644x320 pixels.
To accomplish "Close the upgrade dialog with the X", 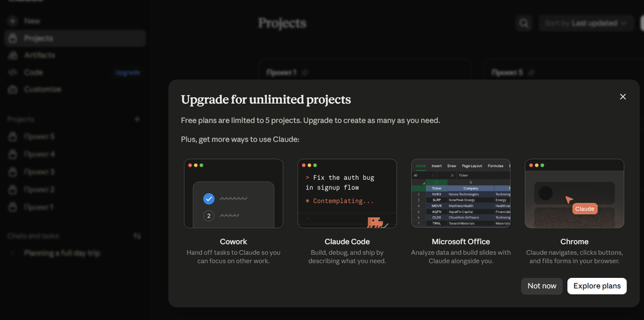I will click(623, 97).
